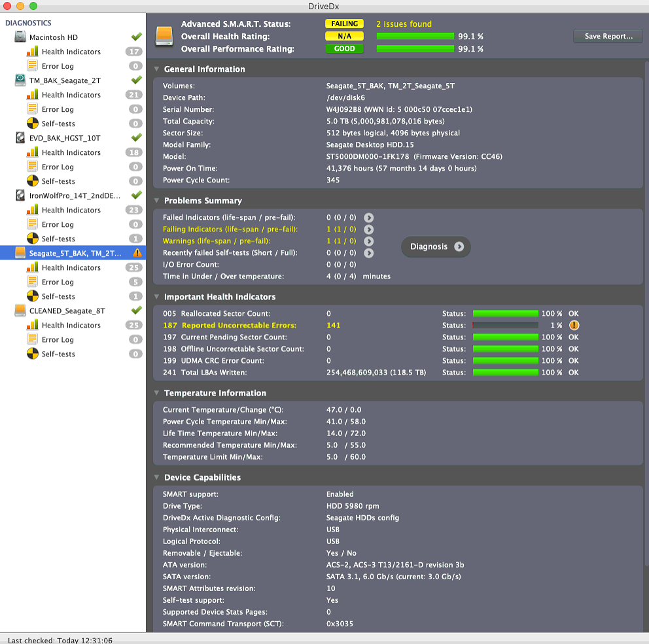Open Health Indicators under TM_BAK_Seagate_2T
The image size is (649, 644).
pos(71,95)
